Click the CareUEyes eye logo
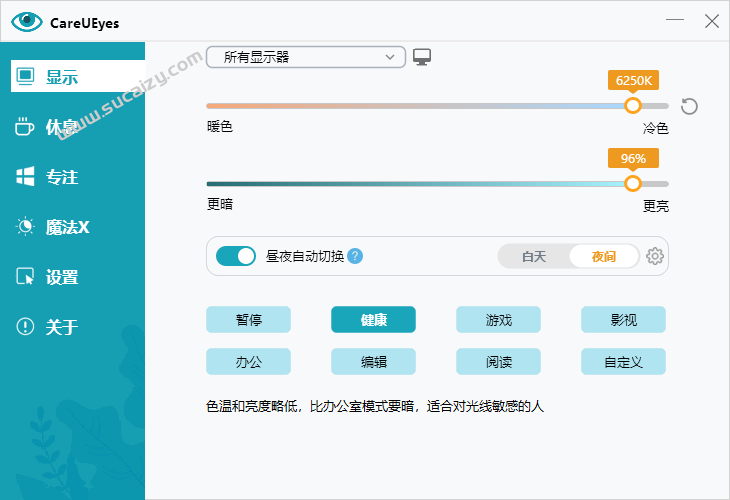Image resolution: width=730 pixels, height=500 pixels. pos(27,22)
